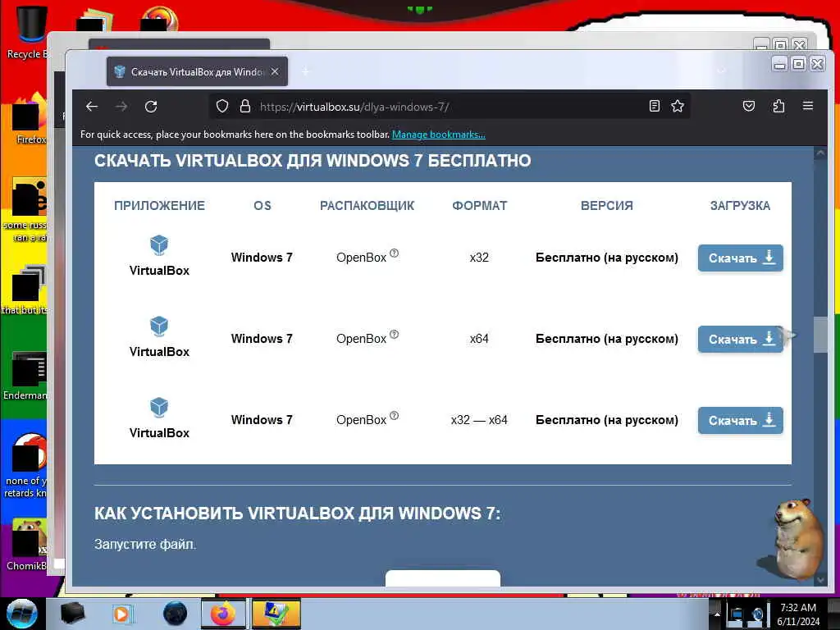Click the VirtualBox cube icon in x64 row

tap(158, 326)
